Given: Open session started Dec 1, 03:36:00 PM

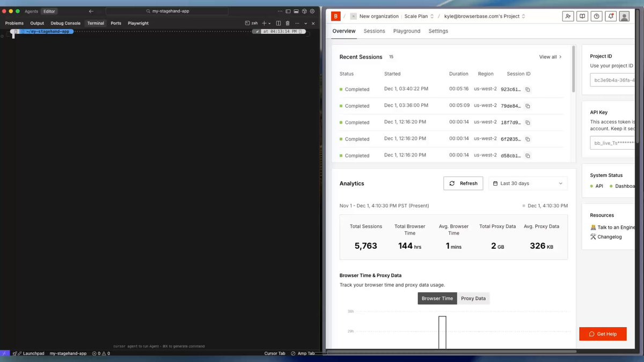Looking at the screenshot, I should click(452, 106).
